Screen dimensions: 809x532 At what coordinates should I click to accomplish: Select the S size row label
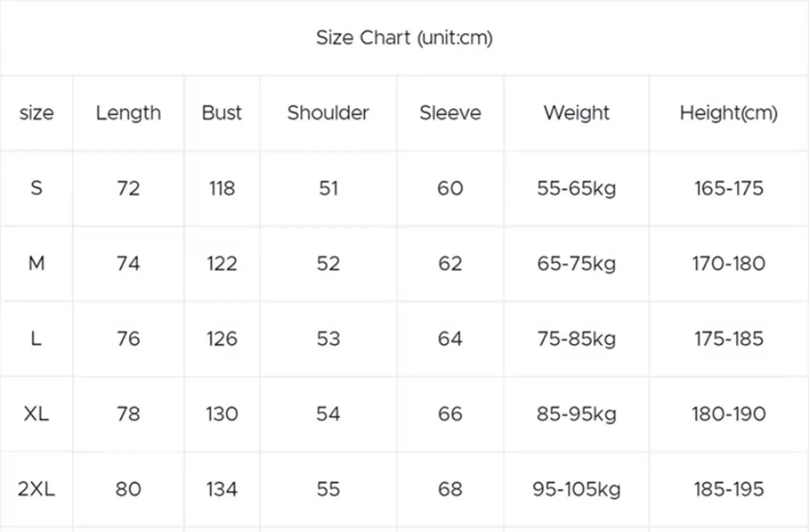(36, 188)
